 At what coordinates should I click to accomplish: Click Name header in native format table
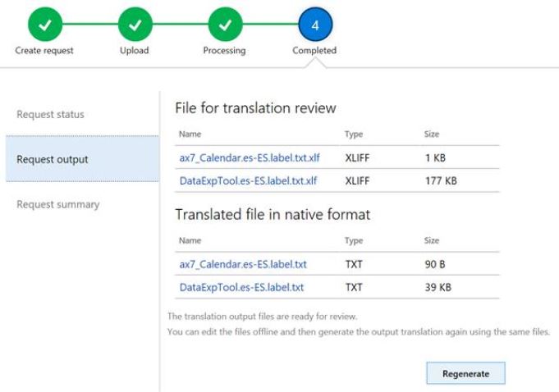coord(190,241)
